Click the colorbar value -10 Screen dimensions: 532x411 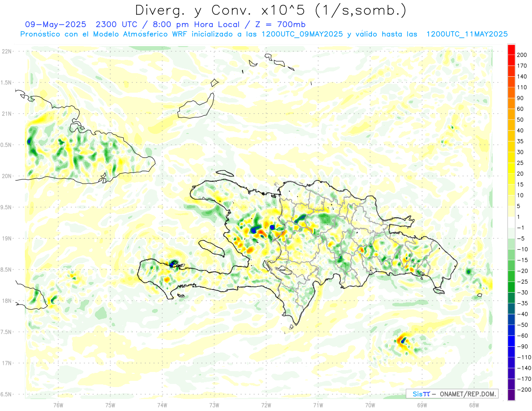pos(522,249)
